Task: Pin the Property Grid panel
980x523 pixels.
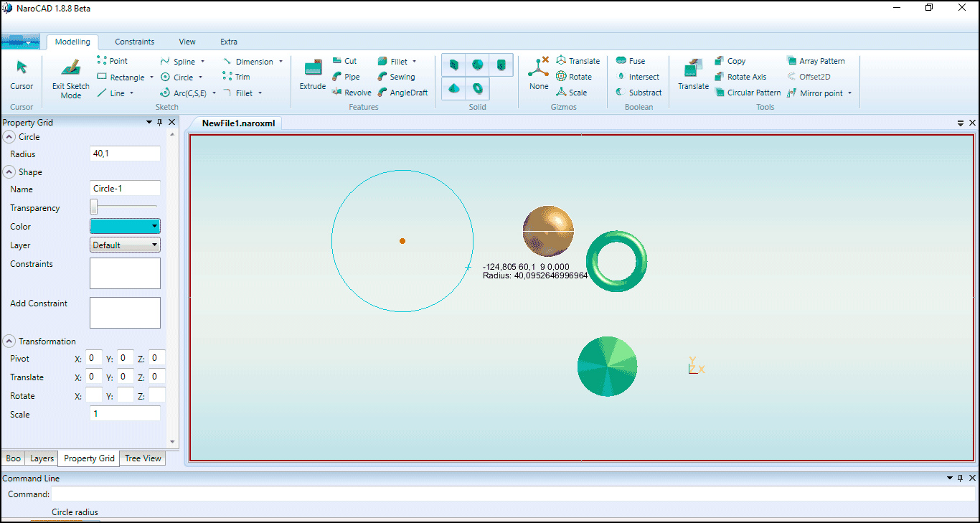Action: point(159,123)
